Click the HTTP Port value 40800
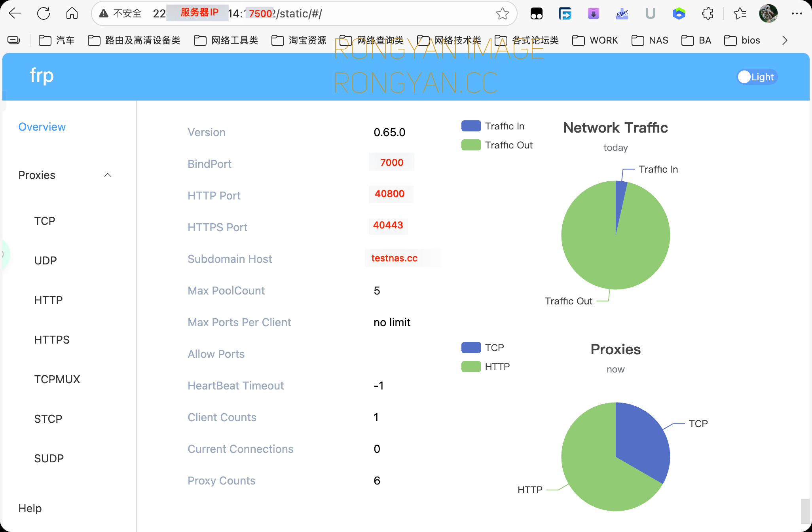The height and width of the screenshot is (532, 812). tap(390, 194)
